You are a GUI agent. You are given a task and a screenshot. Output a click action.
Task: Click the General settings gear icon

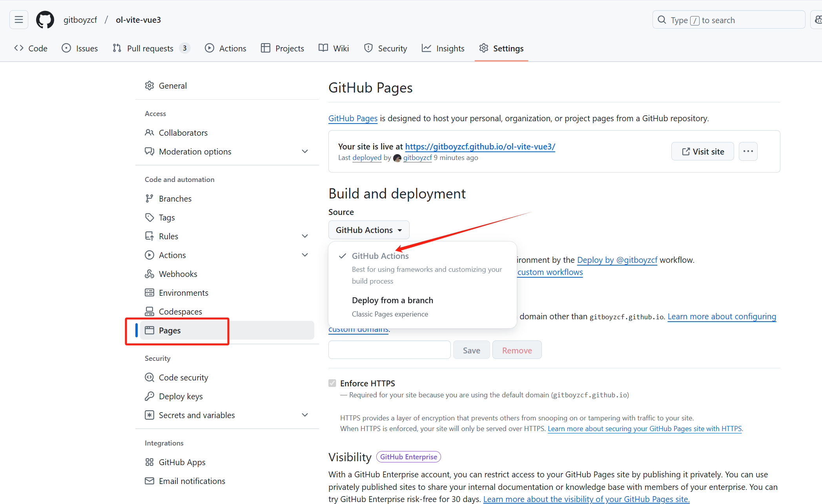[x=149, y=86]
